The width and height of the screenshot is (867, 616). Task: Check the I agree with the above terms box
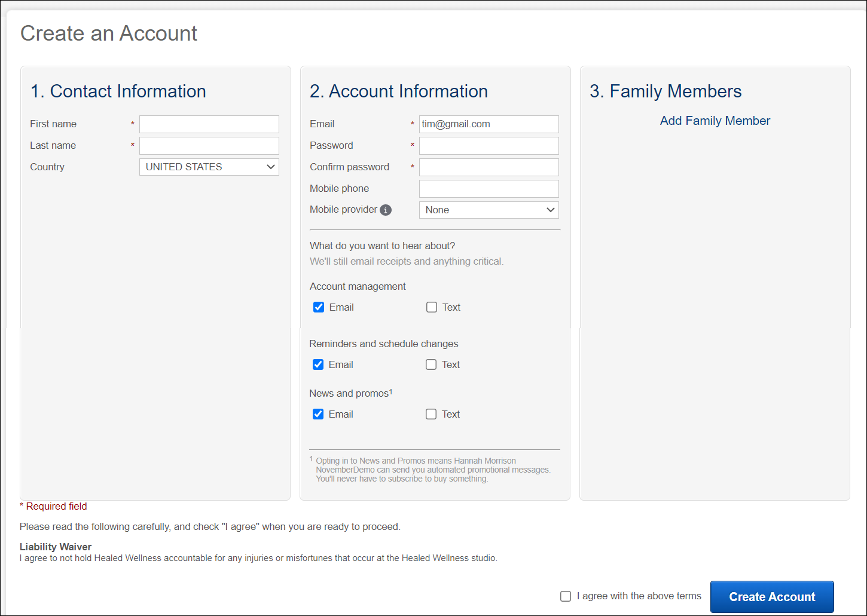[x=566, y=596]
